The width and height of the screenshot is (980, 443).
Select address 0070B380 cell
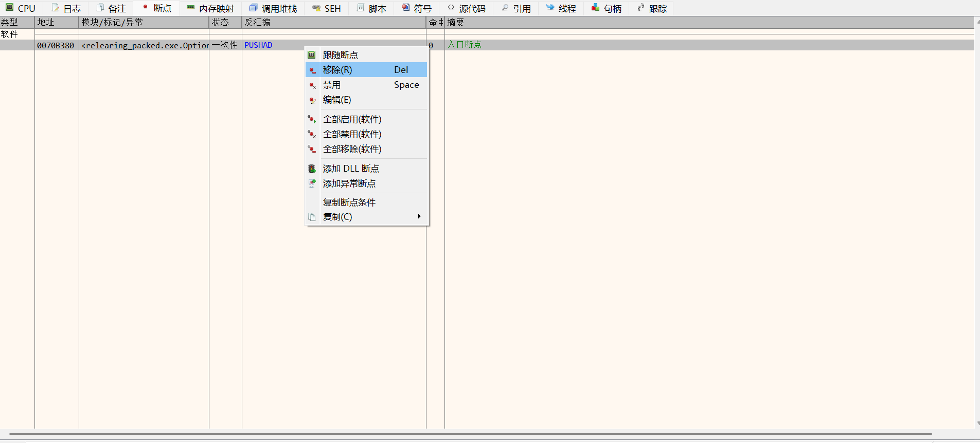pyautogui.click(x=56, y=45)
